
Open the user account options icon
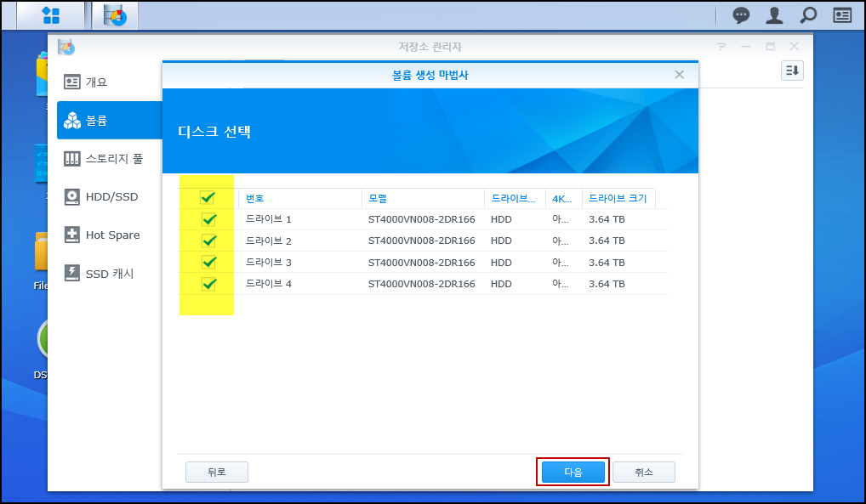coord(774,15)
